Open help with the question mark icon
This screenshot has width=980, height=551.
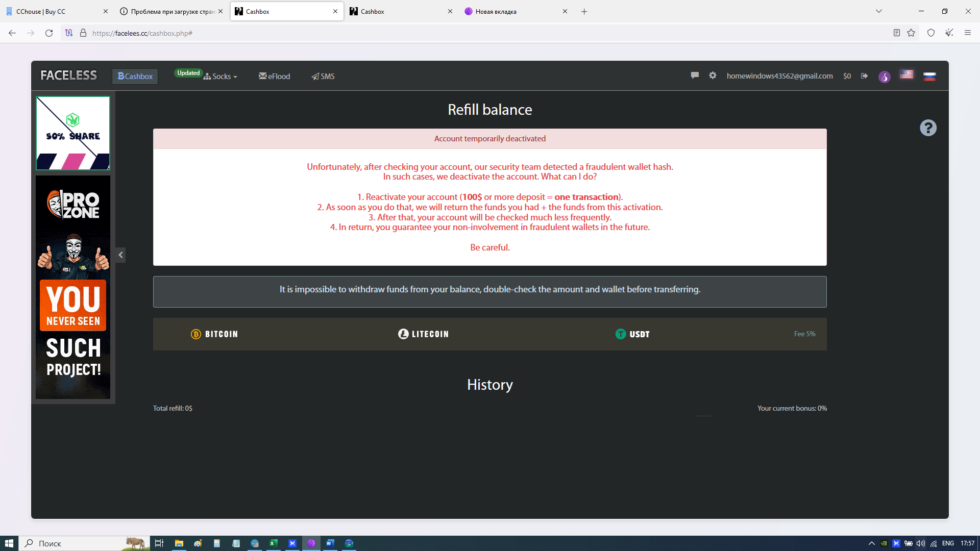928,128
